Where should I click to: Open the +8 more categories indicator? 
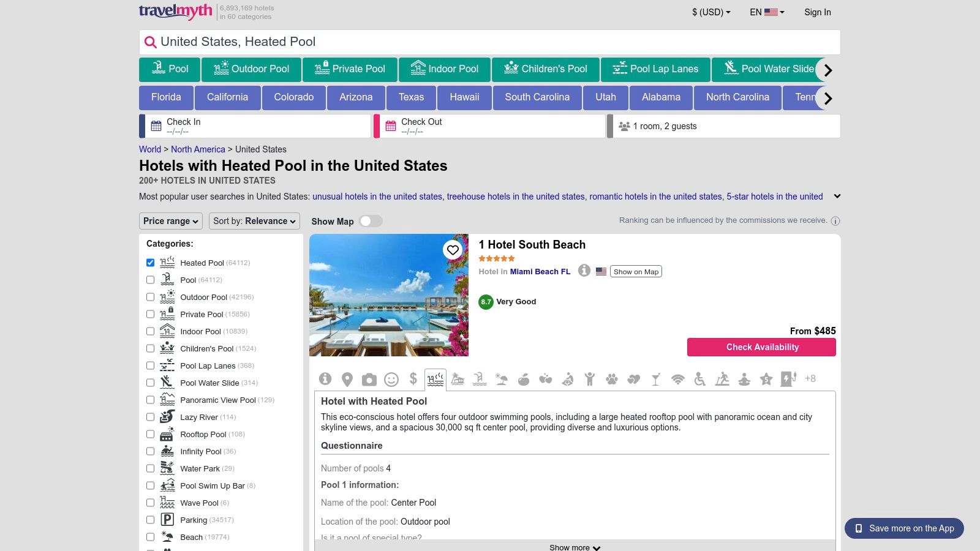(810, 379)
